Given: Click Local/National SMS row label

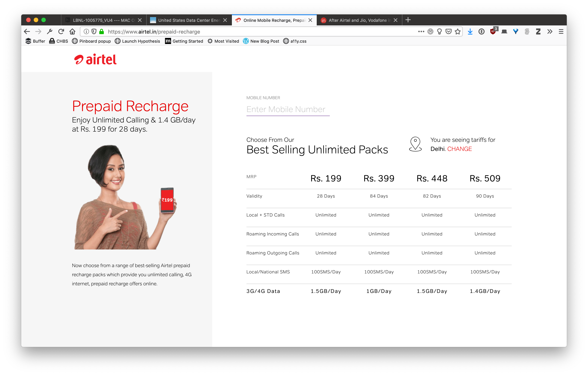Looking at the screenshot, I should 268,272.
